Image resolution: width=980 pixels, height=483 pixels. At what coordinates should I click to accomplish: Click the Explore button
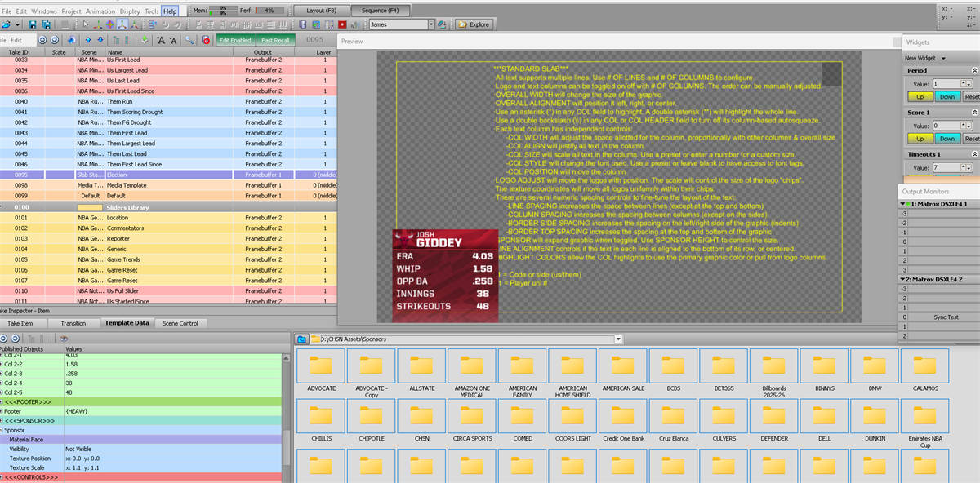474,24
